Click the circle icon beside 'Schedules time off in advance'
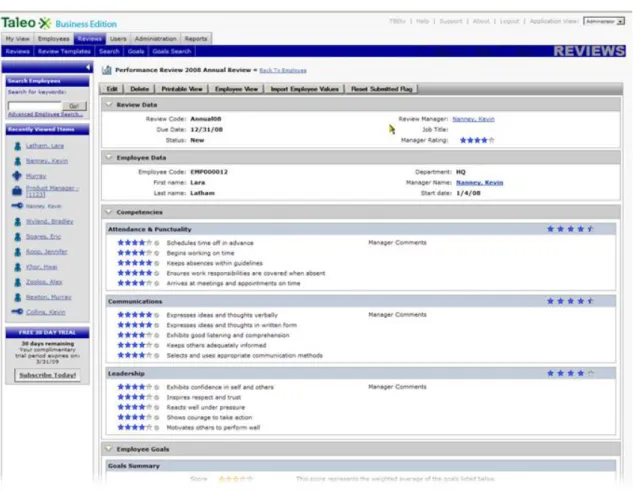This screenshot has height=491, width=633. (x=157, y=243)
